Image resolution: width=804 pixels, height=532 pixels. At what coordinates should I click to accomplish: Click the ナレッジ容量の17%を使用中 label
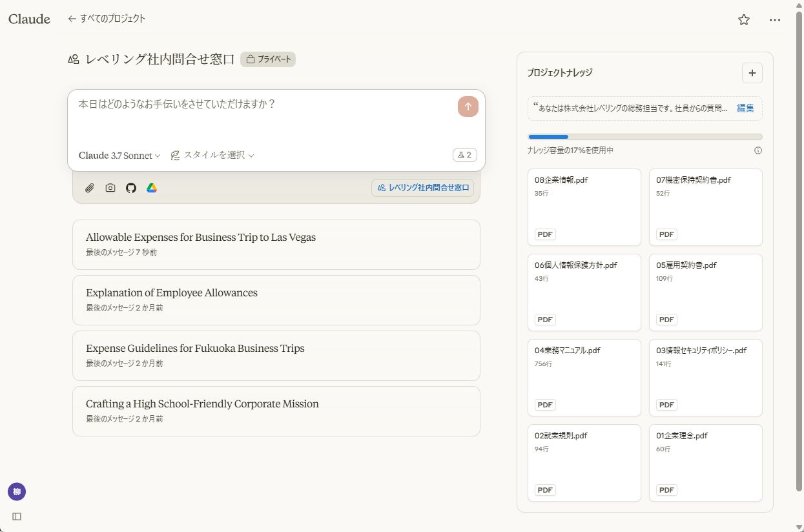click(x=570, y=150)
